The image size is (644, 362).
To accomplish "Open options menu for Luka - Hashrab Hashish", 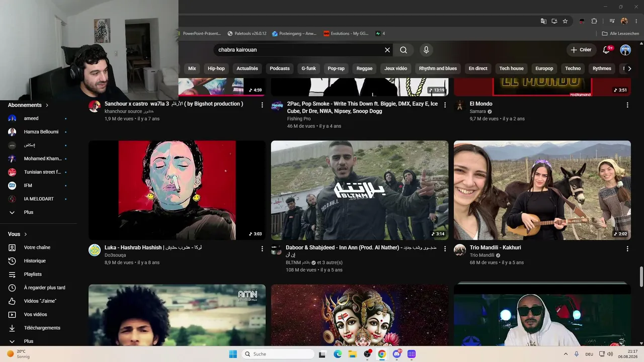I will (x=262, y=249).
